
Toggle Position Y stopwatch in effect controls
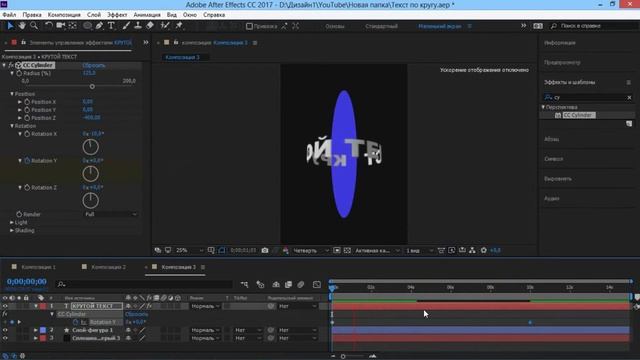(27, 110)
